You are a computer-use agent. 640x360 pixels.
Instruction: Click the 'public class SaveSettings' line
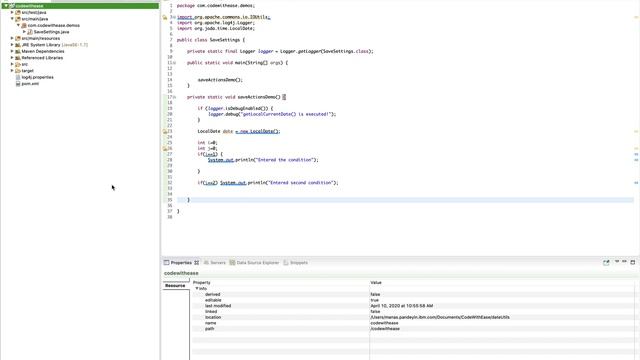[211, 40]
